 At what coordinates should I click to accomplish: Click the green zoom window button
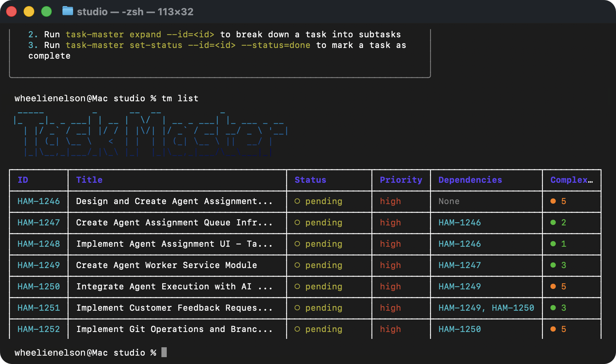[x=46, y=12]
